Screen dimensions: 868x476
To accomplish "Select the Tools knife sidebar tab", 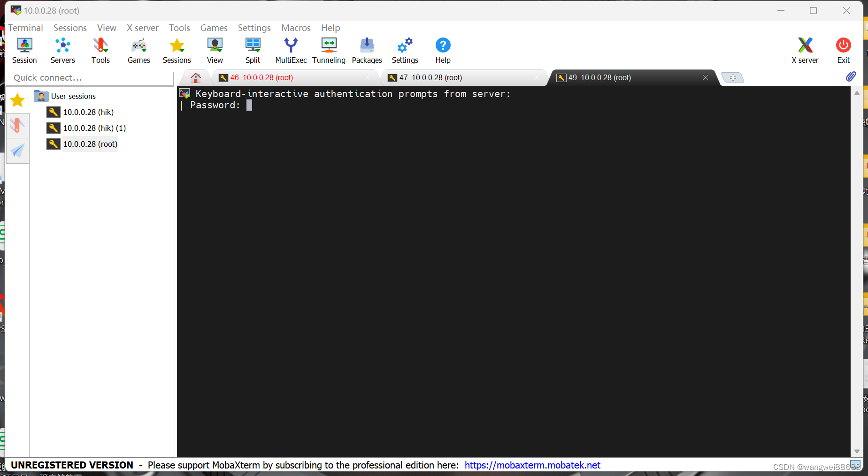I will [17, 125].
